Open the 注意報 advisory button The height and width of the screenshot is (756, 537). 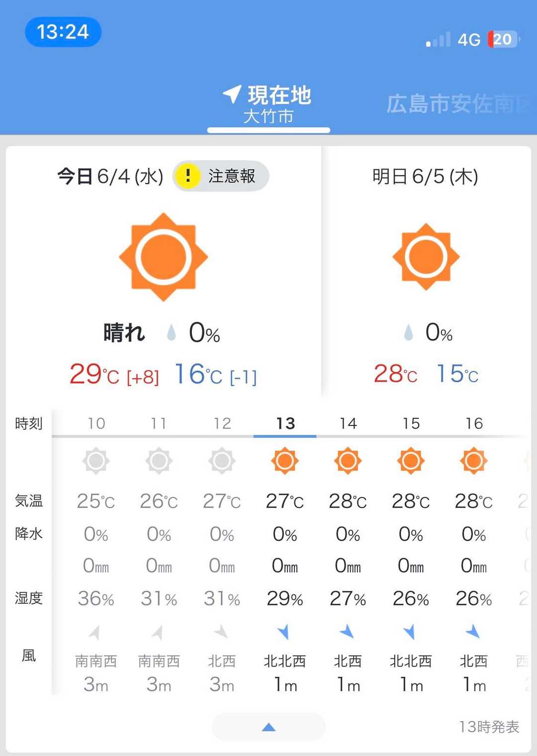point(221,176)
